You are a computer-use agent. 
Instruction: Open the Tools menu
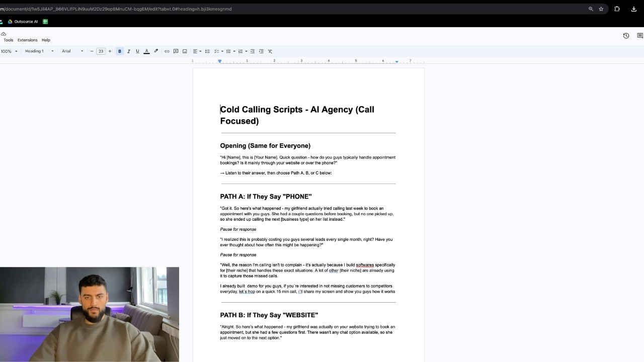tap(9, 40)
